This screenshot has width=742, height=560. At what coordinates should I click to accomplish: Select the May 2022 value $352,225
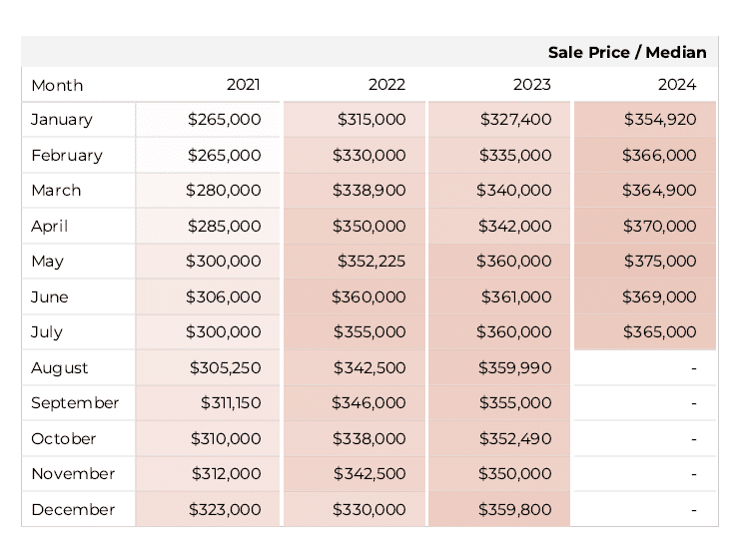[371, 262]
